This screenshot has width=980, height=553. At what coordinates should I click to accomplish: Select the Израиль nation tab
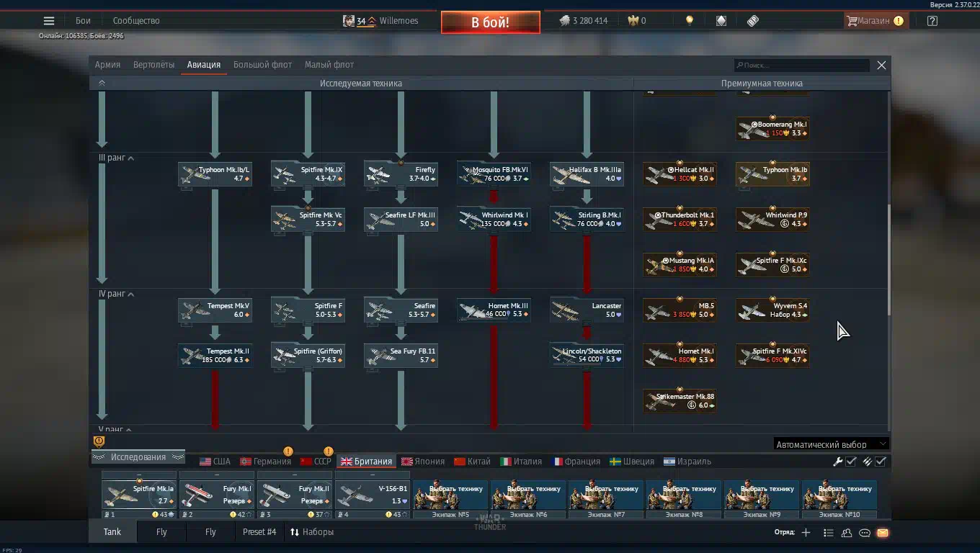[x=687, y=462]
